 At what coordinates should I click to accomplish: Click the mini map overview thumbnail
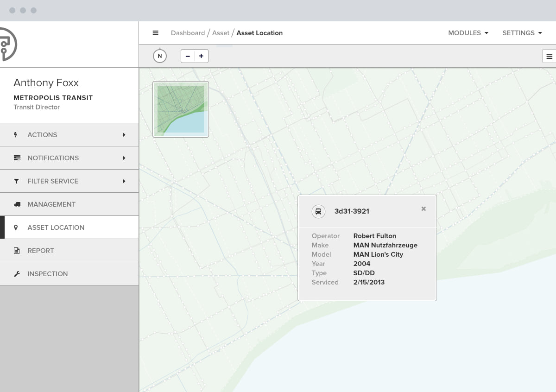(x=181, y=109)
